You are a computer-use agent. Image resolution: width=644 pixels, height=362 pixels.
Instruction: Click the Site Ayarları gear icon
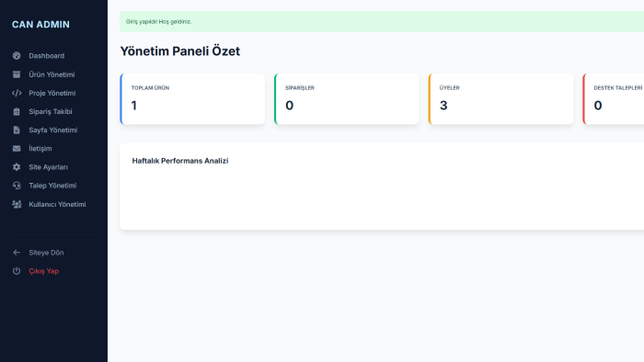pos(17,167)
